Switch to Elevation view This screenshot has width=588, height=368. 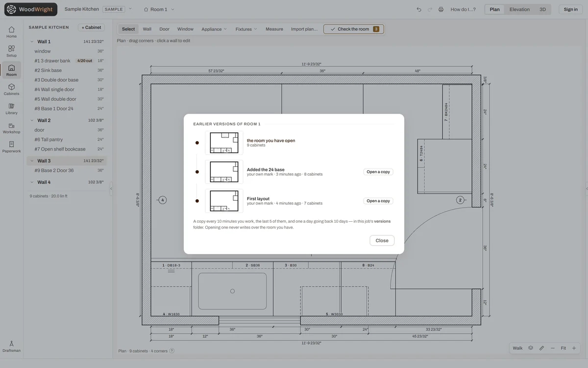(519, 9)
